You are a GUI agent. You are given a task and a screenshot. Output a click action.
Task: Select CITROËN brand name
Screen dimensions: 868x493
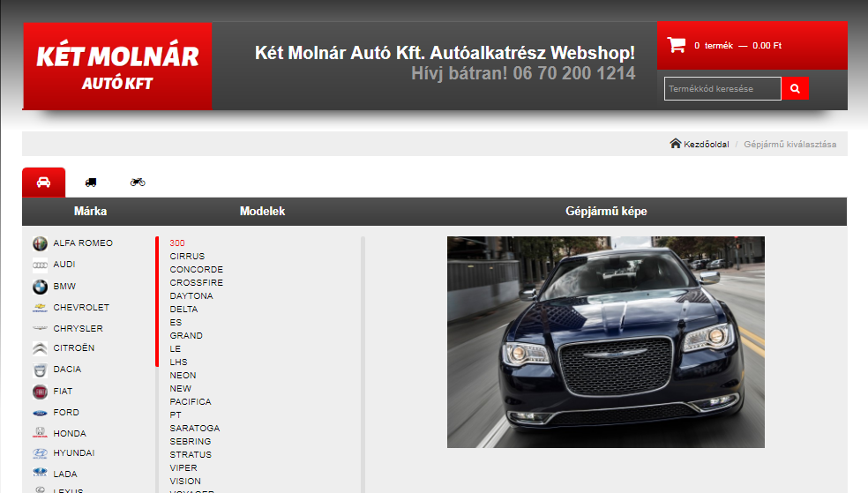tap(73, 348)
